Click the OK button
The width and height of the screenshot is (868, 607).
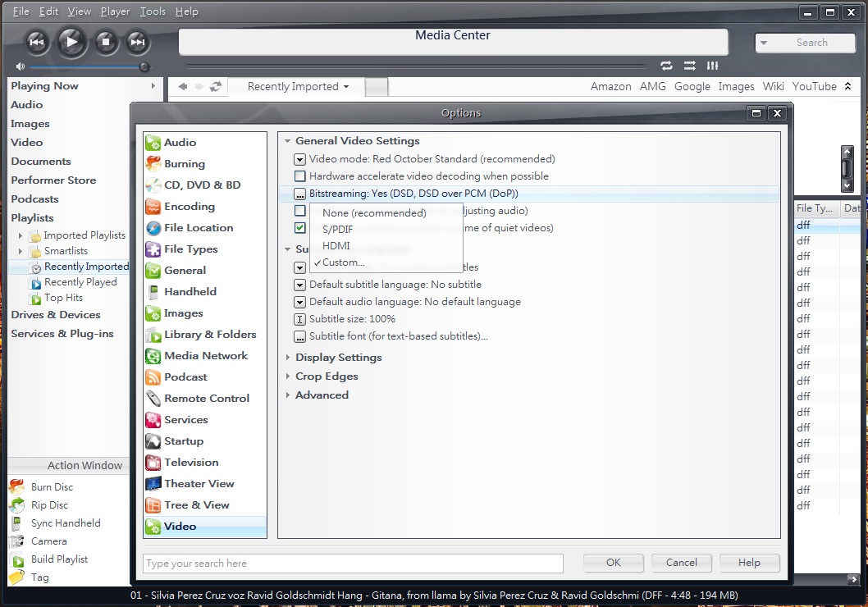[x=614, y=563]
